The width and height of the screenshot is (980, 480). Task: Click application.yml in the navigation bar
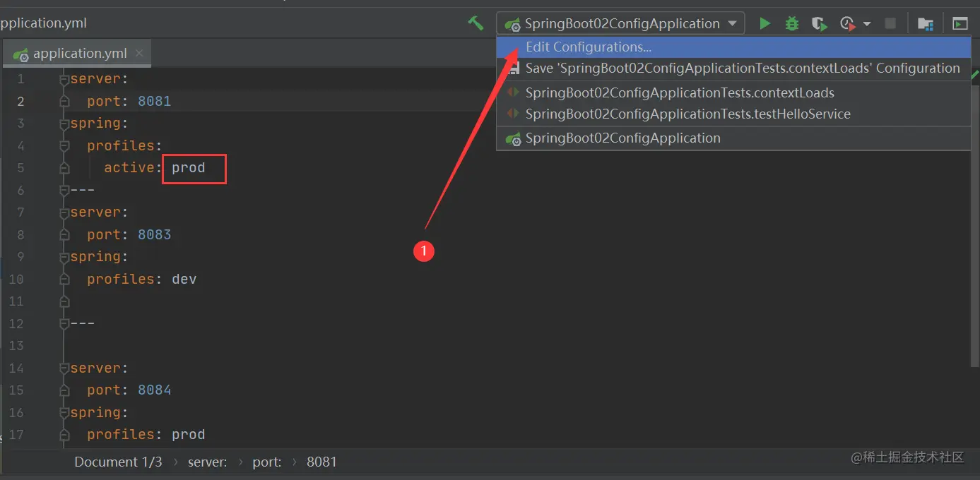[x=43, y=23]
